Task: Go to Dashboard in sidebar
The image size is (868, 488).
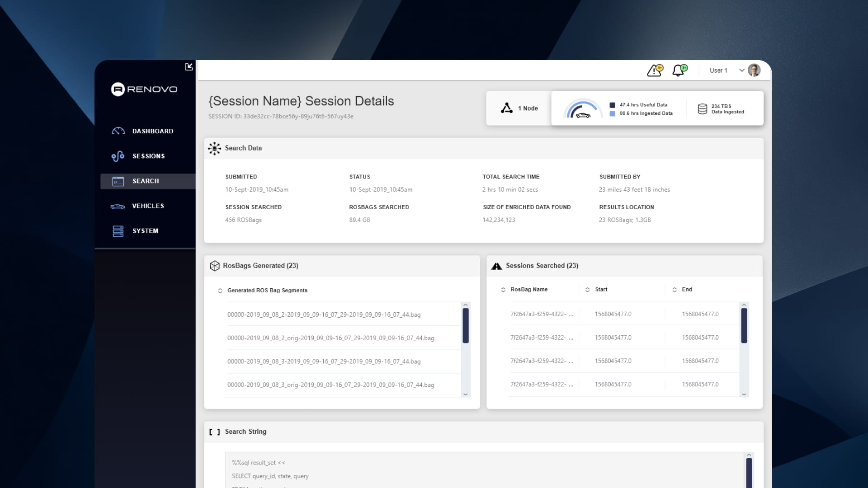Action: pos(152,131)
